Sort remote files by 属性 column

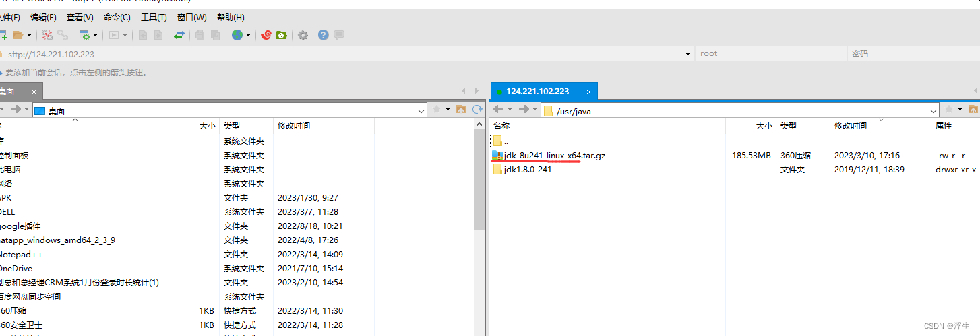[956, 126]
